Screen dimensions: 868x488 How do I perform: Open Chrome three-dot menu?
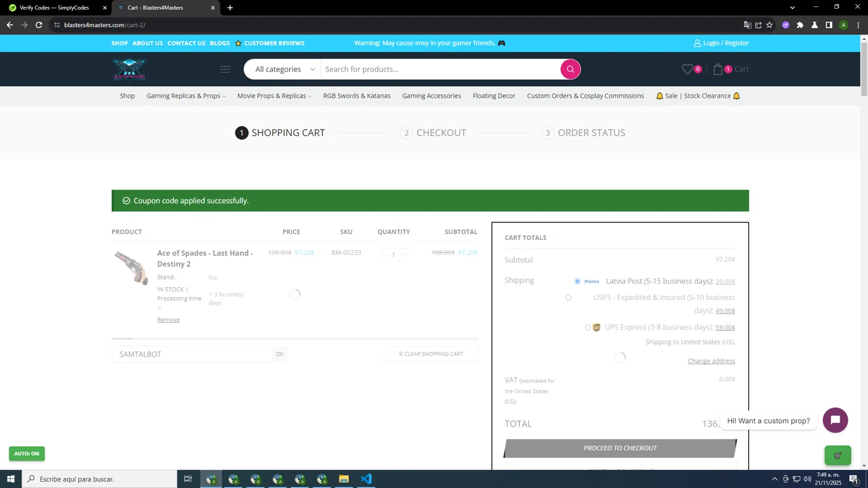pos(858,25)
